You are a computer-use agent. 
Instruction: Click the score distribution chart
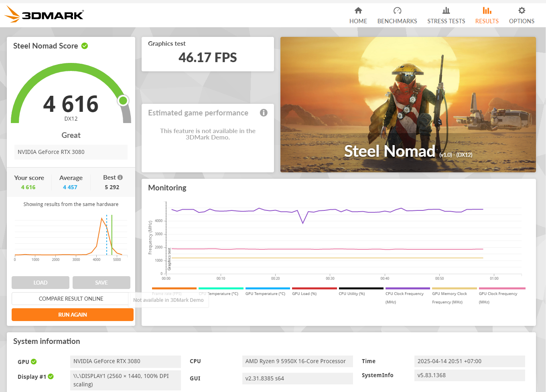point(71,237)
